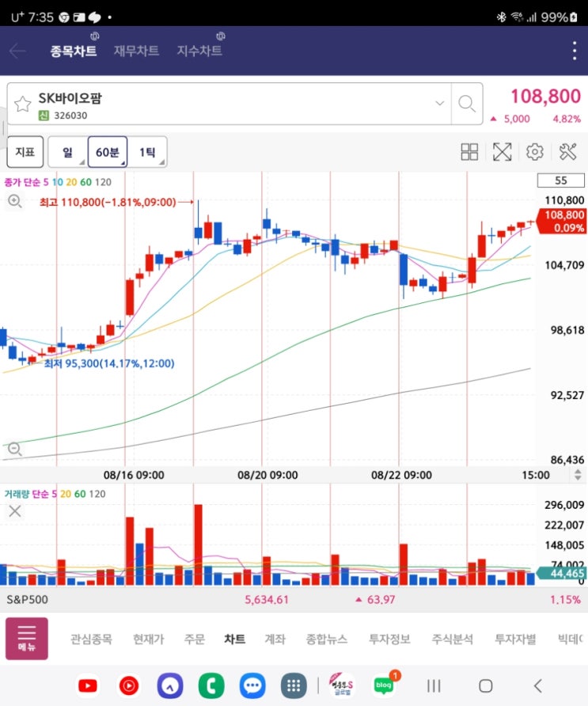The height and width of the screenshot is (706, 588).
Task: Open the 영웅문S 글로벌 app
Action: pos(342,685)
